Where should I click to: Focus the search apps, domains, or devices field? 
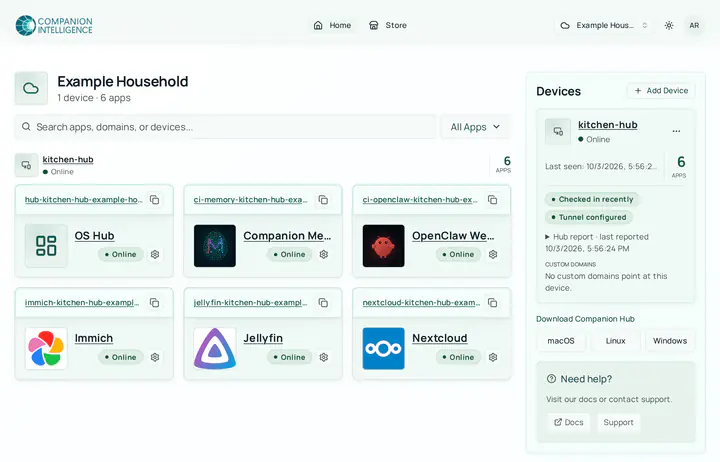pyautogui.click(x=225, y=127)
